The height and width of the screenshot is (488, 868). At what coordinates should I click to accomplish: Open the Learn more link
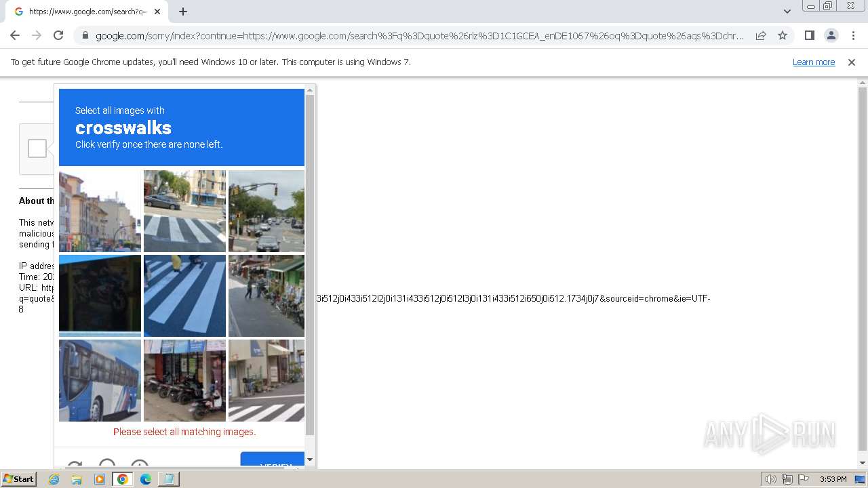tap(814, 62)
